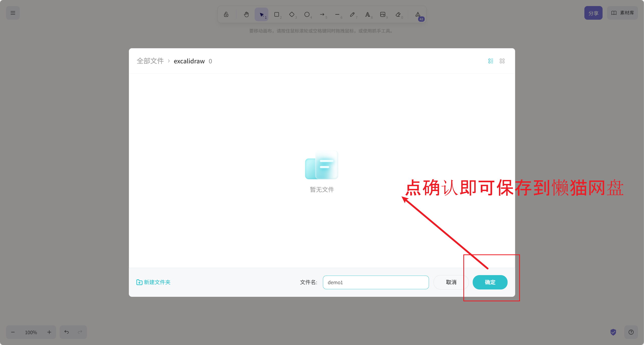Select the Eraser tool
Image resolution: width=644 pixels, height=345 pixels.
click(398, 14)
